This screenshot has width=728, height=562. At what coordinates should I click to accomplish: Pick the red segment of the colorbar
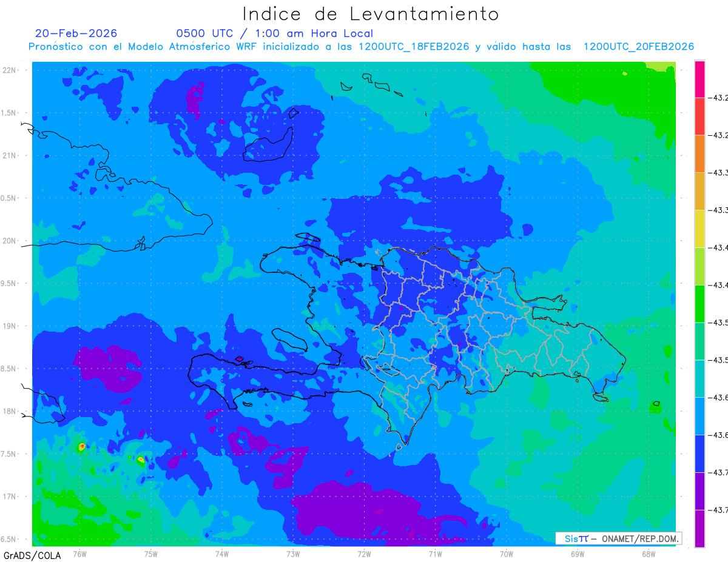coord(699,116)
